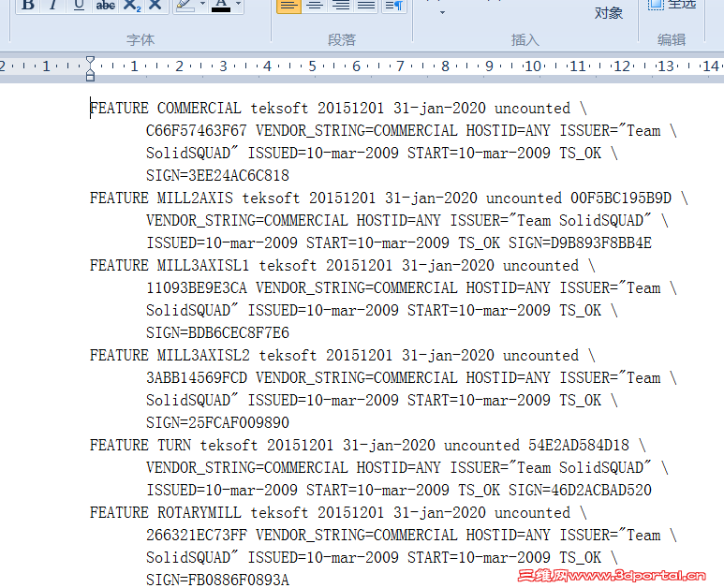Align paragraph text to the right

pyautogui.click(x=341, y=6)
